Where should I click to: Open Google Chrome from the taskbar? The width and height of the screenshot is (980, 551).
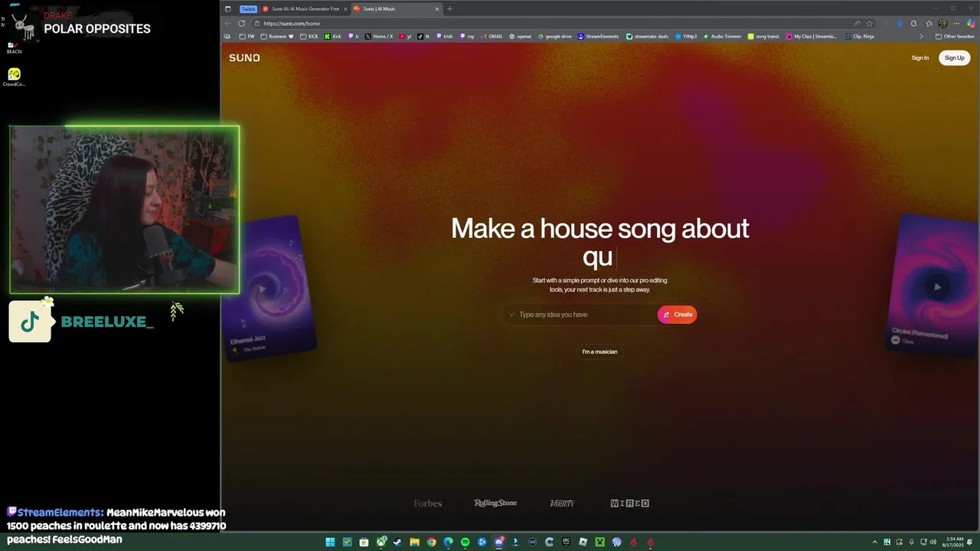[431, 542]
